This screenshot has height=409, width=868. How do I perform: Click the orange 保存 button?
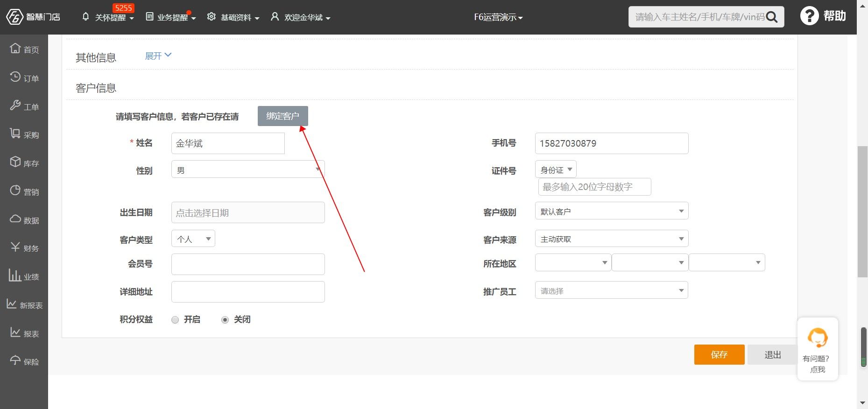click(x=720, y=355)
